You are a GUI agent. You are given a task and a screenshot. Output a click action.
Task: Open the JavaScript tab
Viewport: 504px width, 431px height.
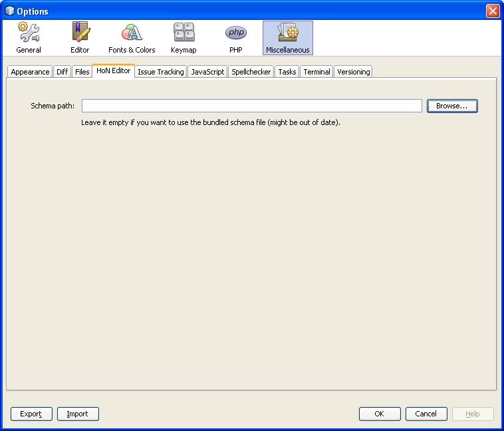[x=207, y=72]
